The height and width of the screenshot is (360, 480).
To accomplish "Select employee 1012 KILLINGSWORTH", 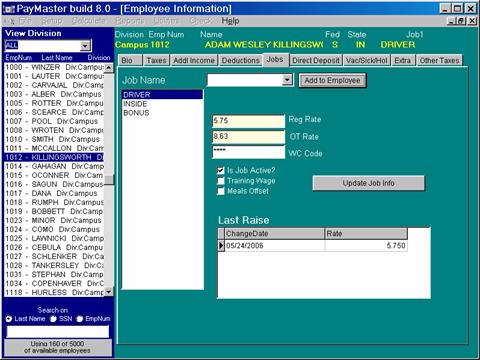I will [x=54, y=157].
